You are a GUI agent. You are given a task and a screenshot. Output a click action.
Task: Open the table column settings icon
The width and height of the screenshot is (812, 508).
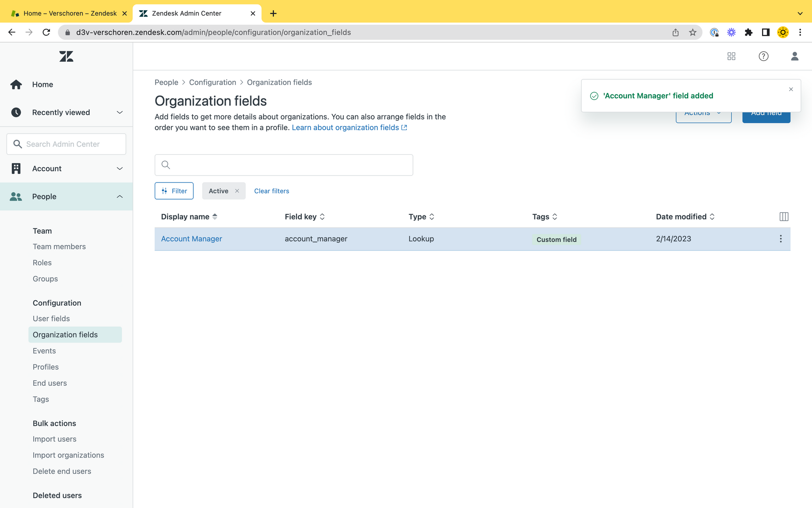coord(784,217)
